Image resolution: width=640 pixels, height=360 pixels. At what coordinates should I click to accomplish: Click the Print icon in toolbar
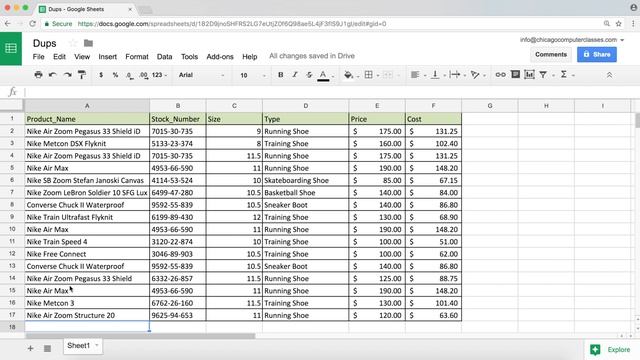pyautogui.click(x=38, y=75)
